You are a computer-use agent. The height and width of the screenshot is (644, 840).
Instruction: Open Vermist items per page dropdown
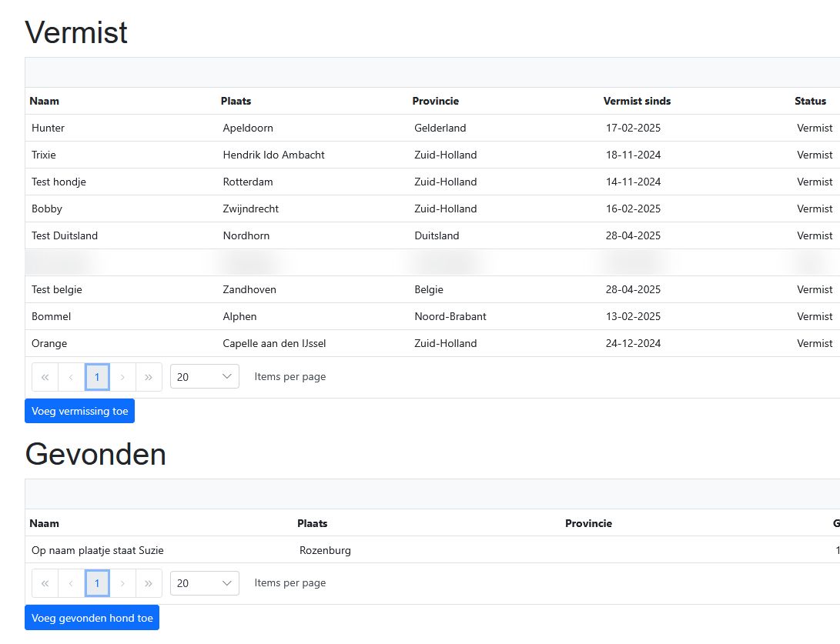pyautogui.click(x=205, y=377)
